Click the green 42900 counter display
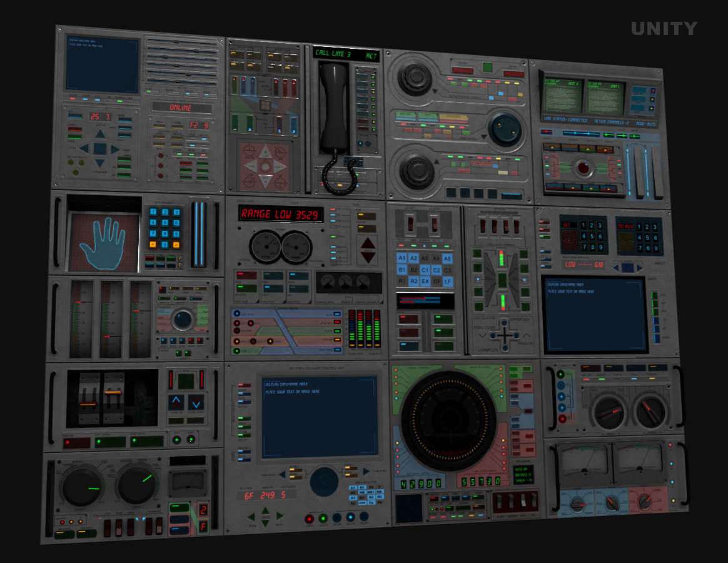Viewport: 728px width, 563px height. pos(419,484)
